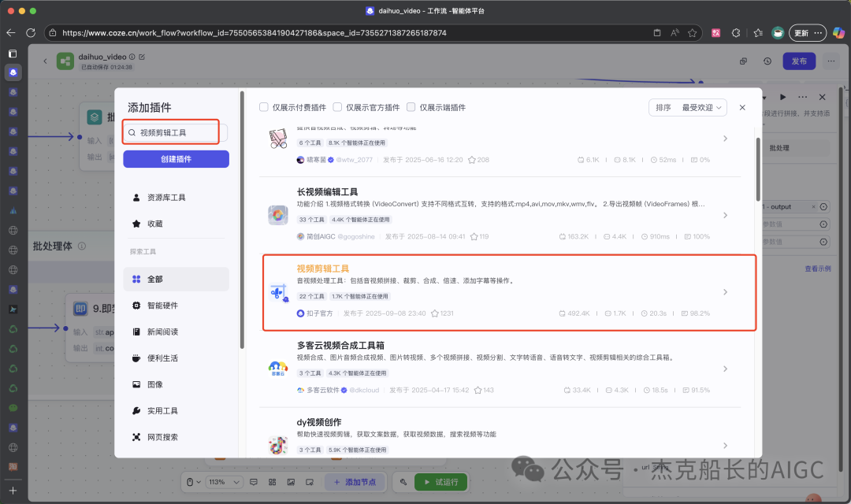This screenshot has width=851, height=504.
Task: Open the pink translate extension icon
Action: 715,32
